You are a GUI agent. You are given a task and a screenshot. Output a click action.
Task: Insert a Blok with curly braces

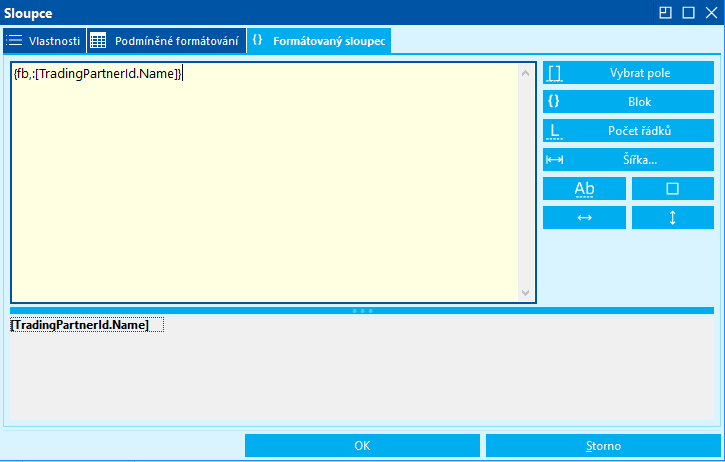[x=628, y=101]
